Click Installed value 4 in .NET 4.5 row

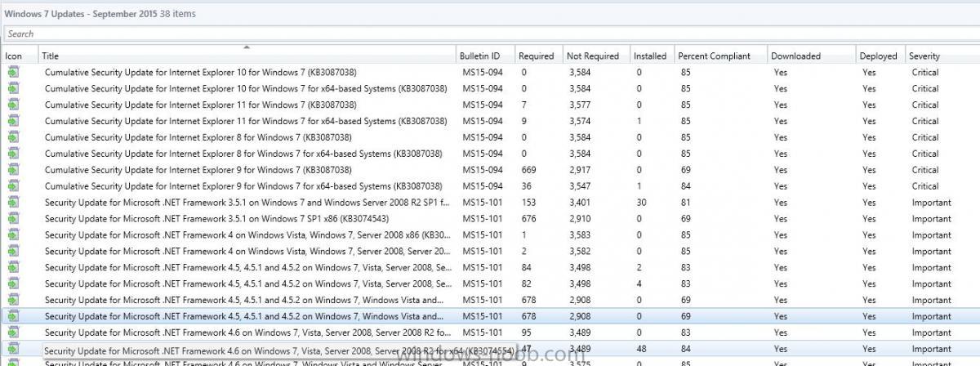point(638,284)
